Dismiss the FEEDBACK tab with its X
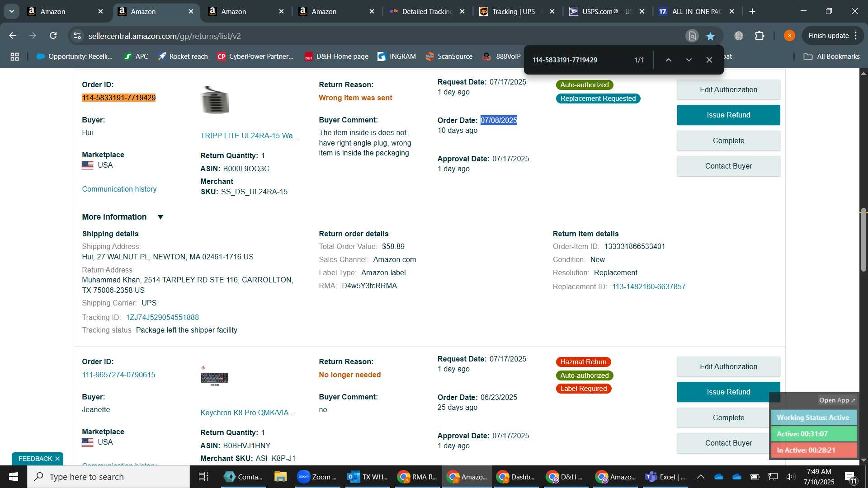The height and width of the screenshot is (488, 868). [x=57, y=459]
